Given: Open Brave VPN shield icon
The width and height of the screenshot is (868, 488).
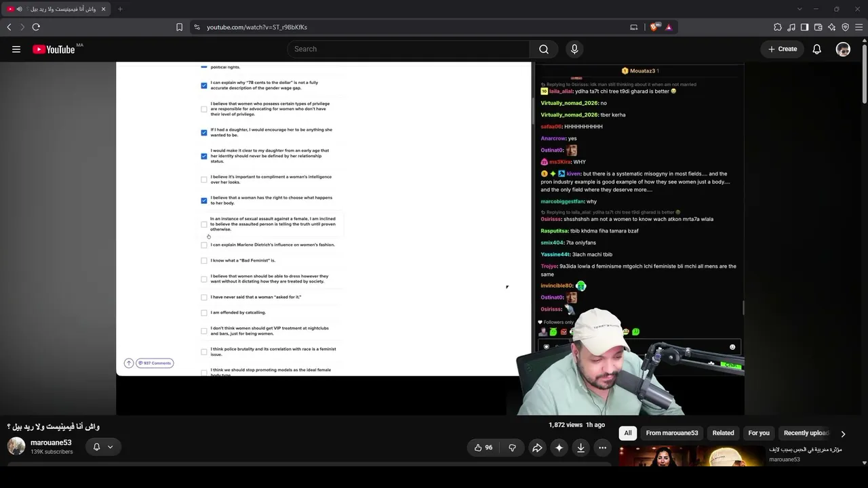Looking at the screenshot, I should pyautogui.click(x=845, y=27).
